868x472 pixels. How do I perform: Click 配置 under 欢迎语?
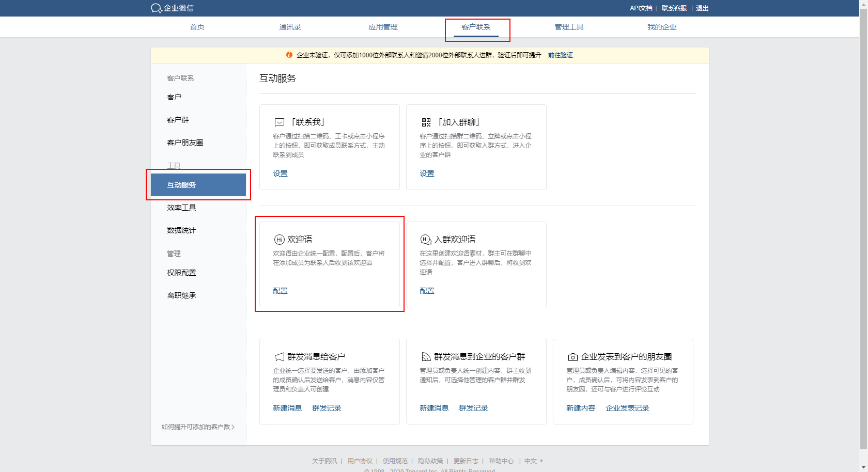(280, 291)
